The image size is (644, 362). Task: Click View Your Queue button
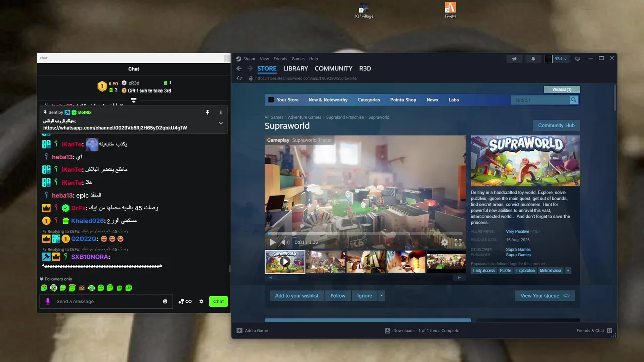click(544, 296)
